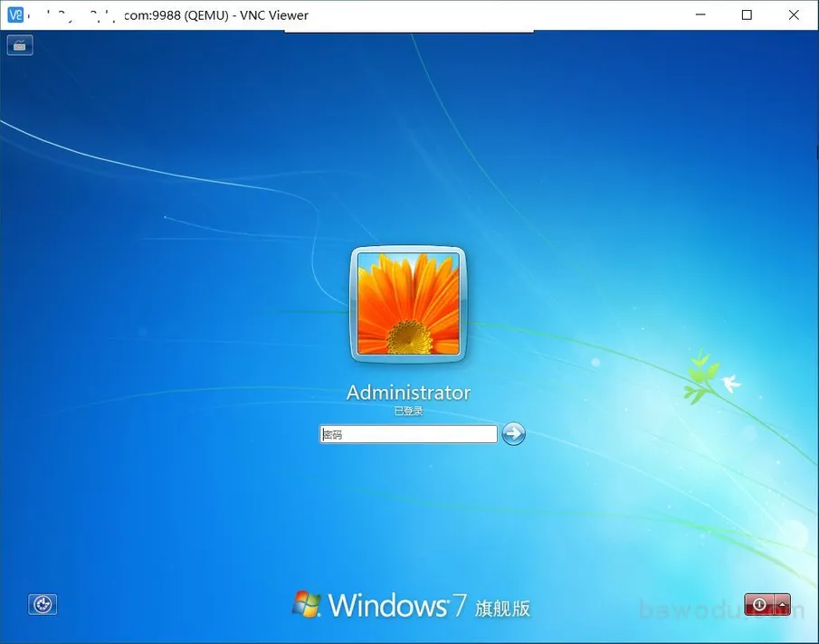Click the bawodu watermark text at bottom-right
The image size is (819, 644).
719,611
